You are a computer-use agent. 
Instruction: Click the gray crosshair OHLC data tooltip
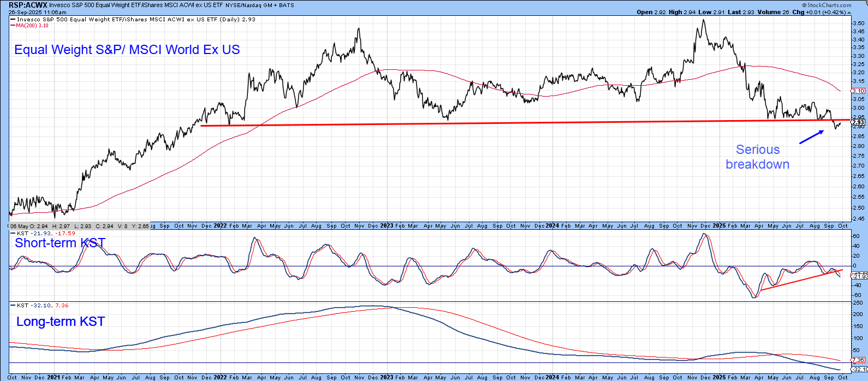79,226
